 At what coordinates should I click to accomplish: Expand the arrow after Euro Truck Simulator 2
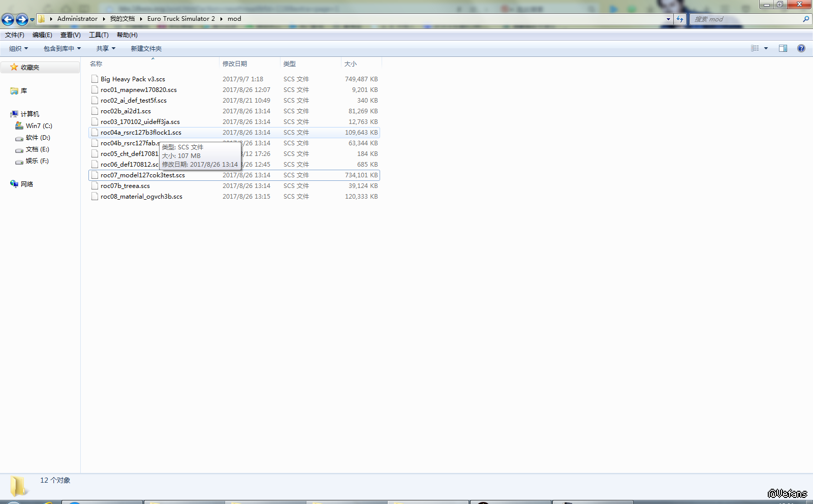222,19
